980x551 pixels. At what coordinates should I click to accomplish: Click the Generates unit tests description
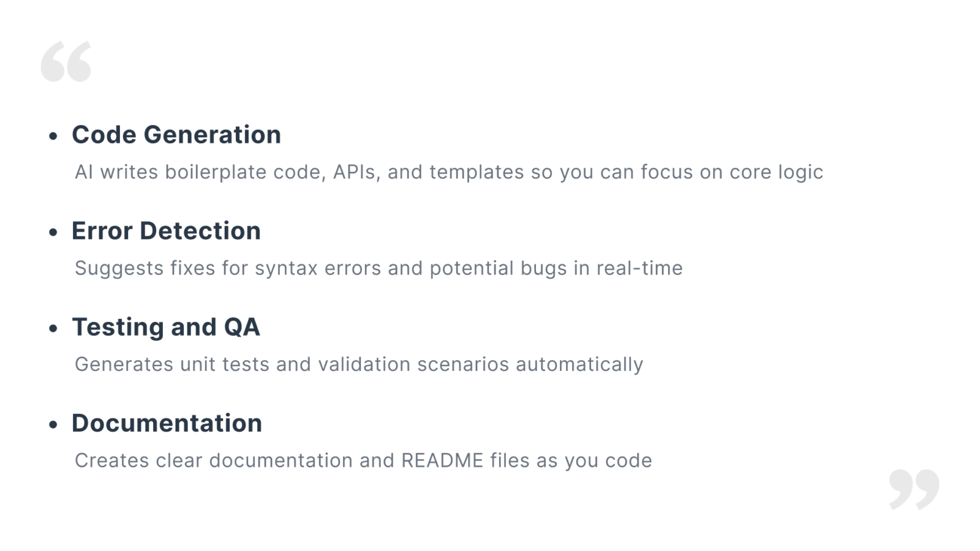tap(359, 364)
